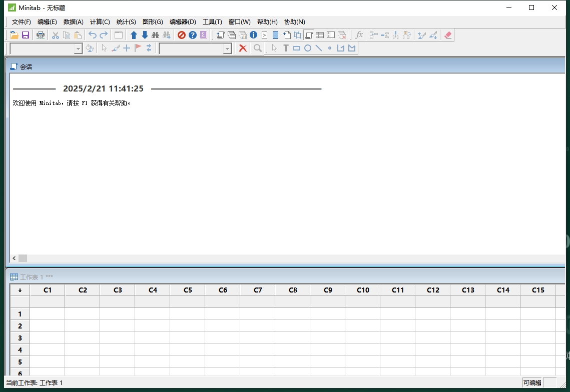Screen dimensions: 570x392
Task: Click cell in row 1 of C2
Action: click(x=83, y=314)
